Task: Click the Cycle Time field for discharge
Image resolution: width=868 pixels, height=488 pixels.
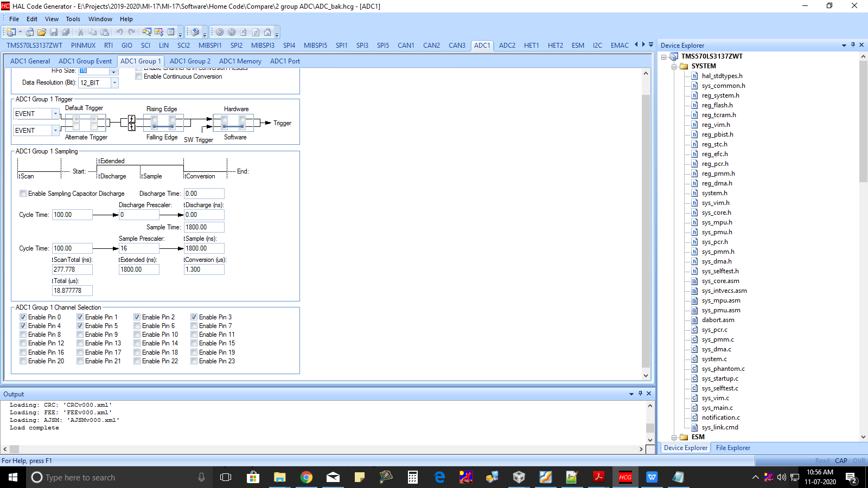Action: (72, 215)
